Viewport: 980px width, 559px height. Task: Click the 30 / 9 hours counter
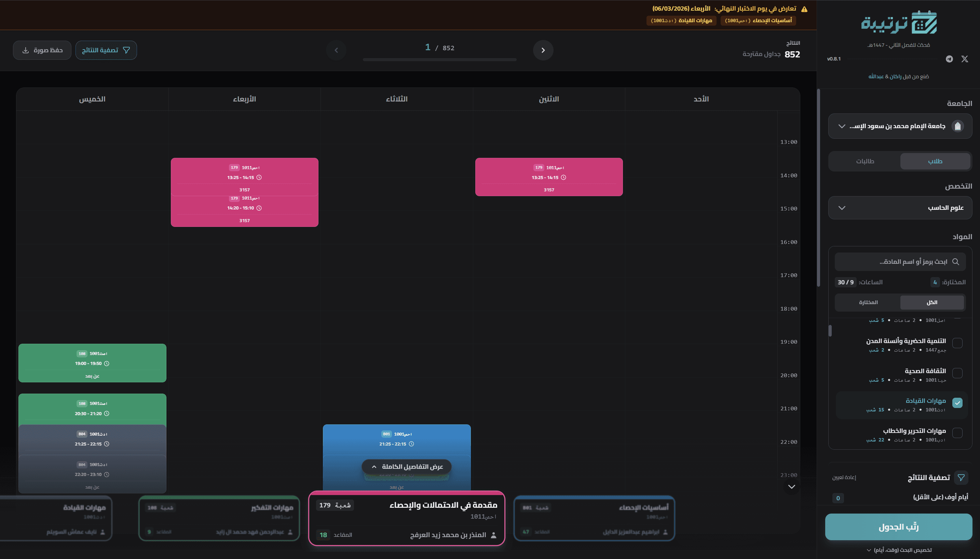tap(846, 282)
